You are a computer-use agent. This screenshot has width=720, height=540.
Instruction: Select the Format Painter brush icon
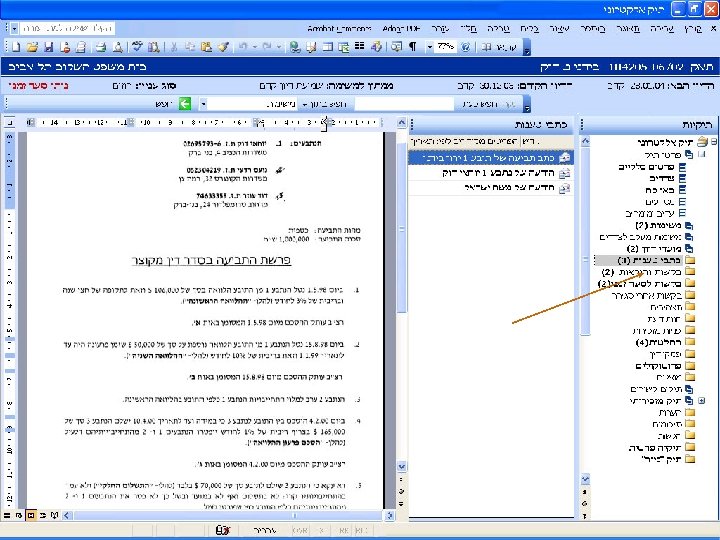pos(223,47)
